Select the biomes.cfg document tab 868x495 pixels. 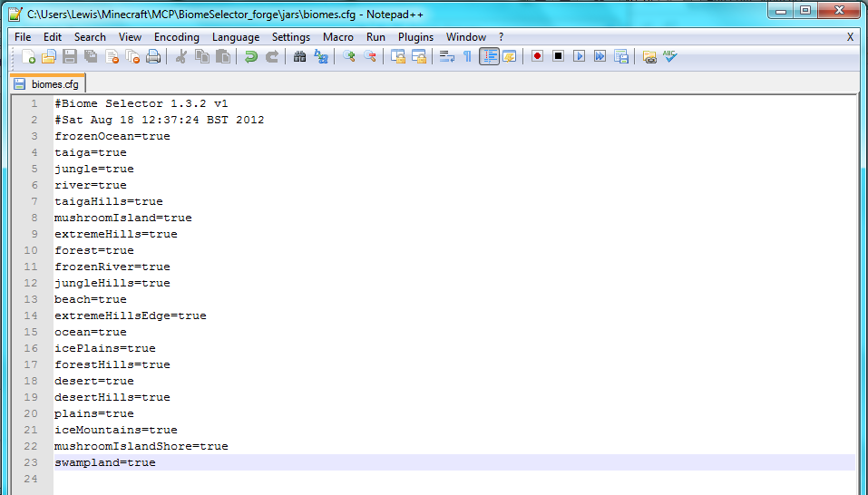coord(47,84)
